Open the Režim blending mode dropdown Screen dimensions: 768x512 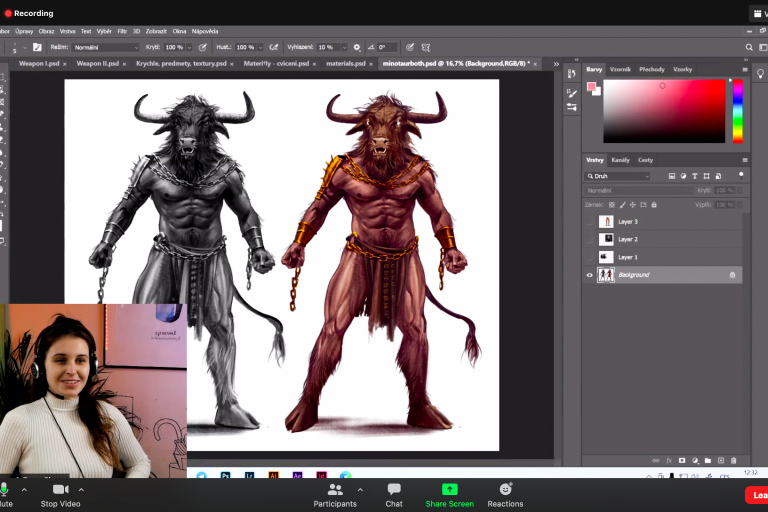point(106,47)
